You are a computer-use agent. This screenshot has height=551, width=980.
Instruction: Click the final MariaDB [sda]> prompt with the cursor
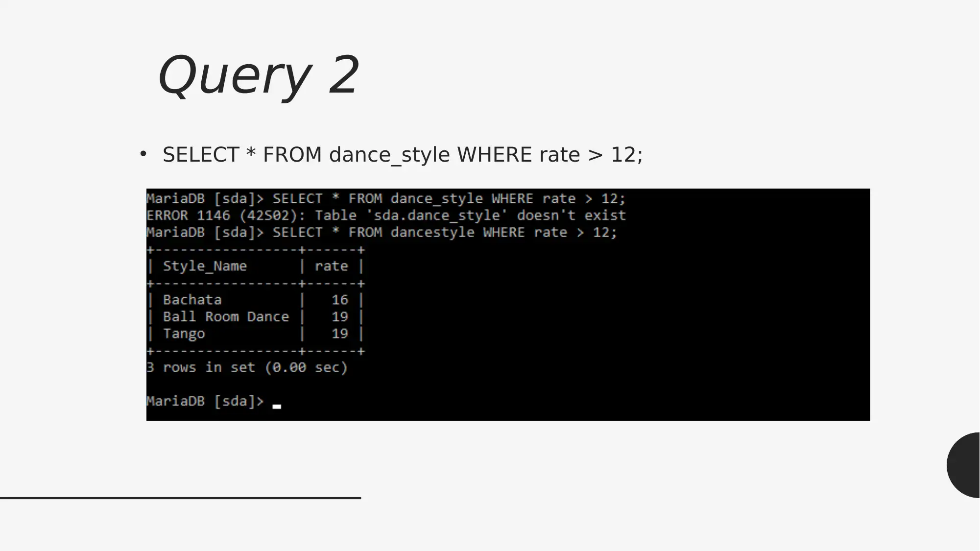tap(214, 401)
